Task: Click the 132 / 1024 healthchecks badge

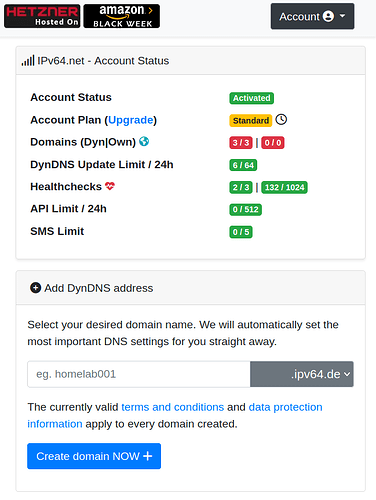Action: (284, 187)
